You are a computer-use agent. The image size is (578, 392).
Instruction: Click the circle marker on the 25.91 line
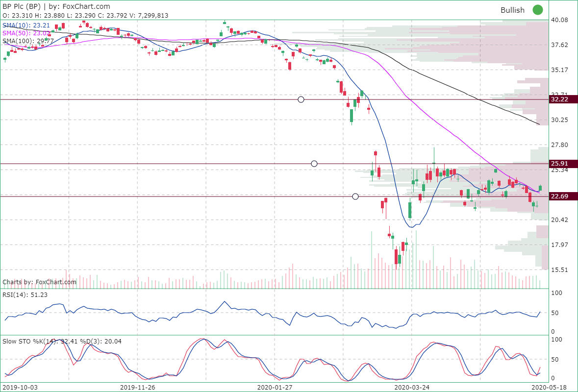(314, 163)
